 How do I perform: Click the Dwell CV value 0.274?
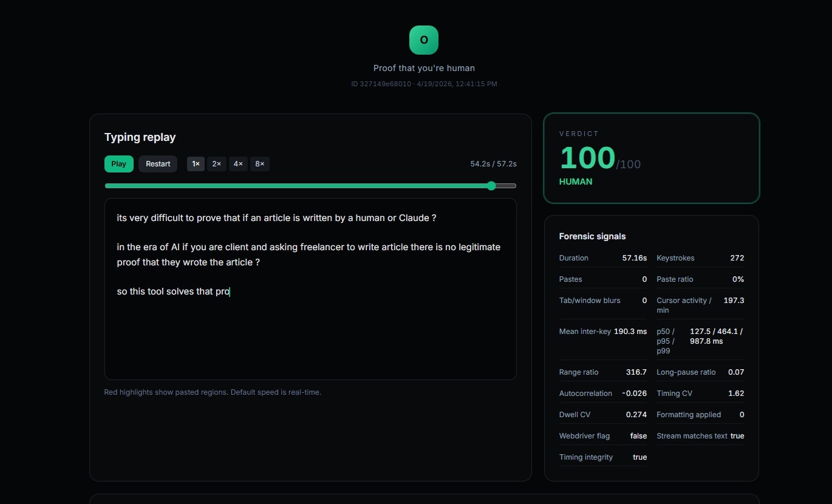click(x=636, y=415)
